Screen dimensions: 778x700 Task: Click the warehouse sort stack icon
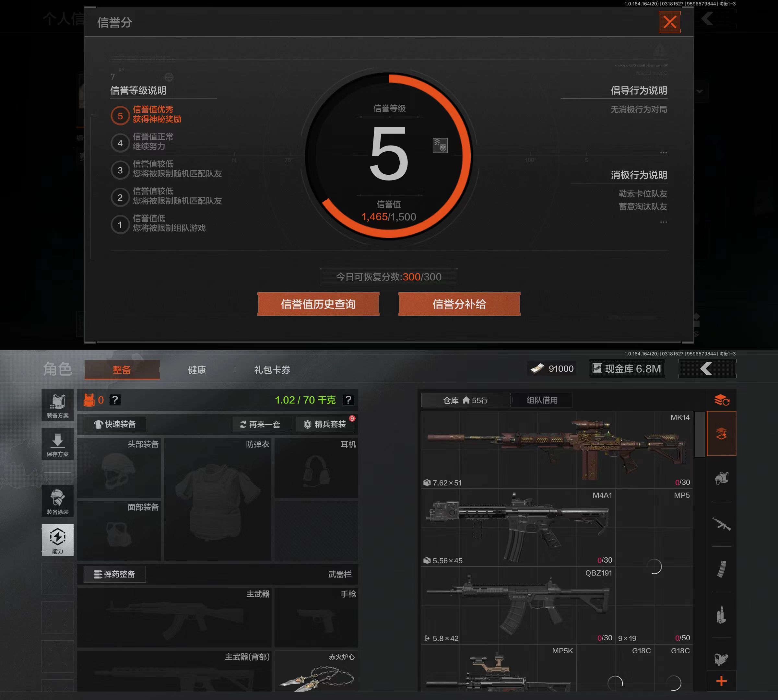point(722,400)
